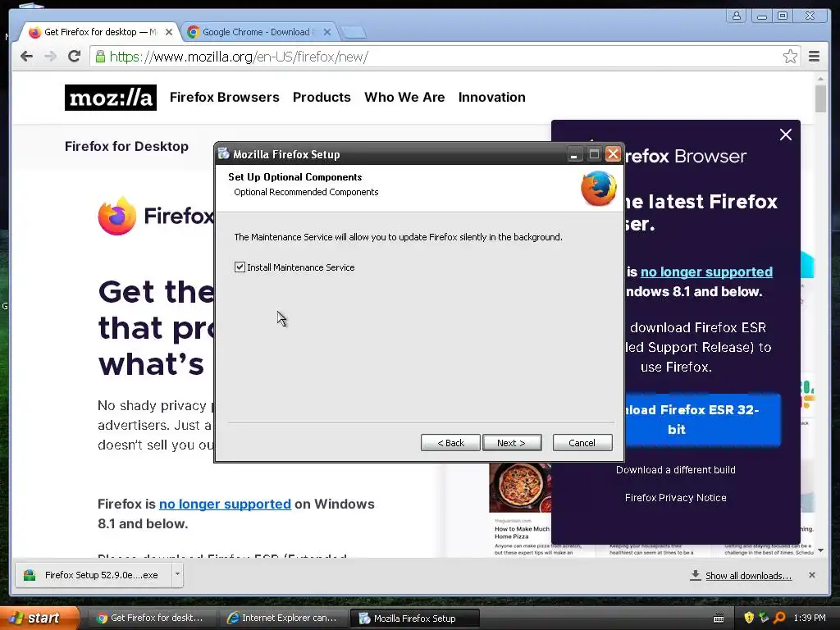Open Who We Are menu
This screenshot has height=630, width=840.
(x=404, y=97)
